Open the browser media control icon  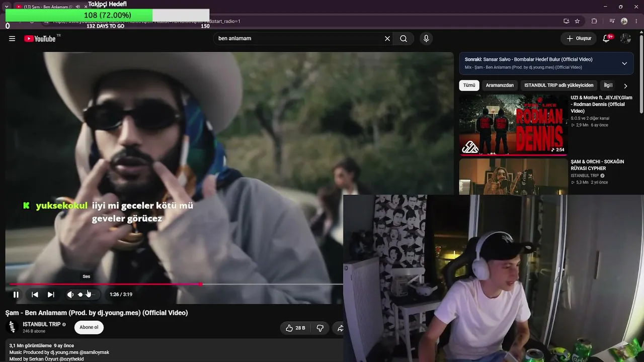click(612, 21)
